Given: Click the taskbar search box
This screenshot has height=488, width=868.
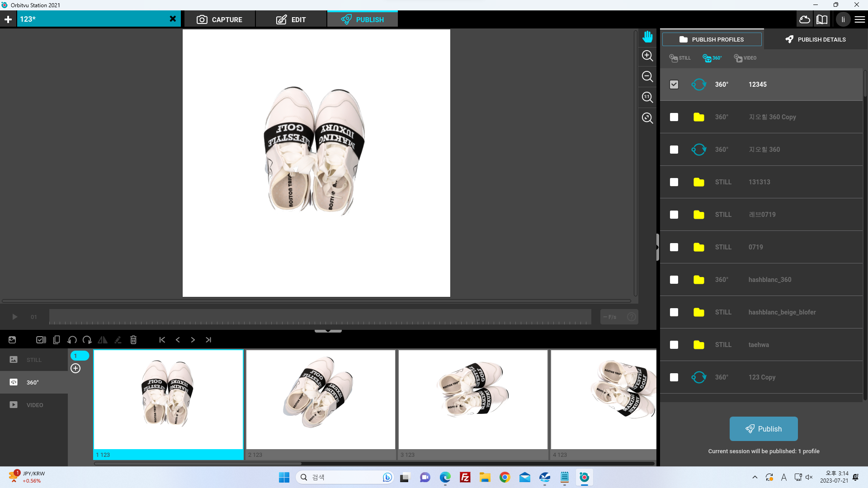Looking at the screenshot, I should 345,477.
